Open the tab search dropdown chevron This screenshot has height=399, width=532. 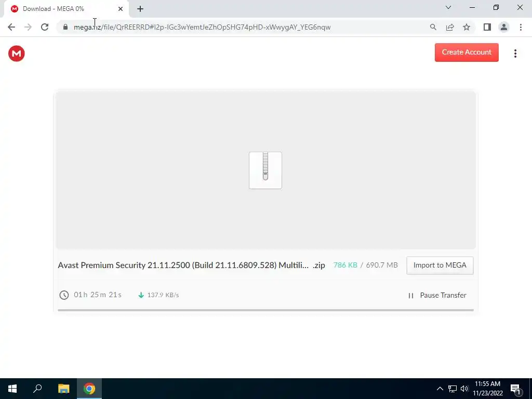coord(448,7)
